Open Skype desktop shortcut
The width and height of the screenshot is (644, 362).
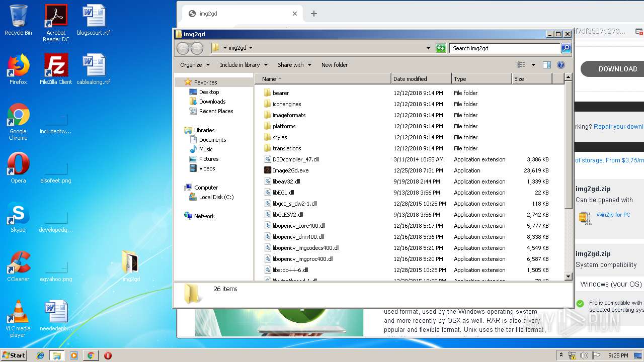click(18, 217)
